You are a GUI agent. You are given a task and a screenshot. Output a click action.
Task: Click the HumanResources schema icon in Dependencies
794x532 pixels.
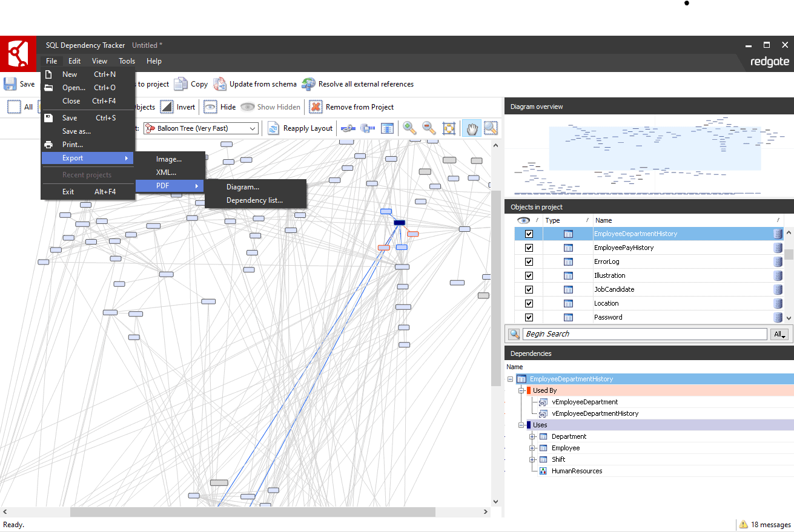pos(543,471)
